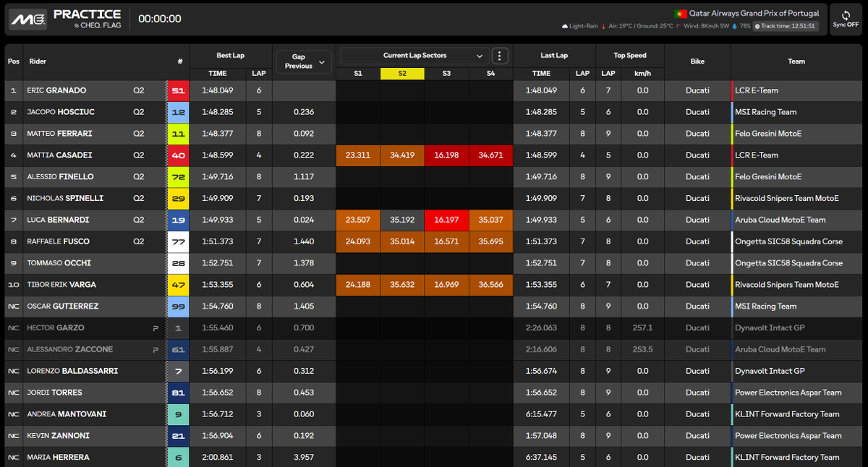The height and width of the screenshot is (467, 868).
Task: Select rider name Maria Herrera
Action: tap(58, 458)
